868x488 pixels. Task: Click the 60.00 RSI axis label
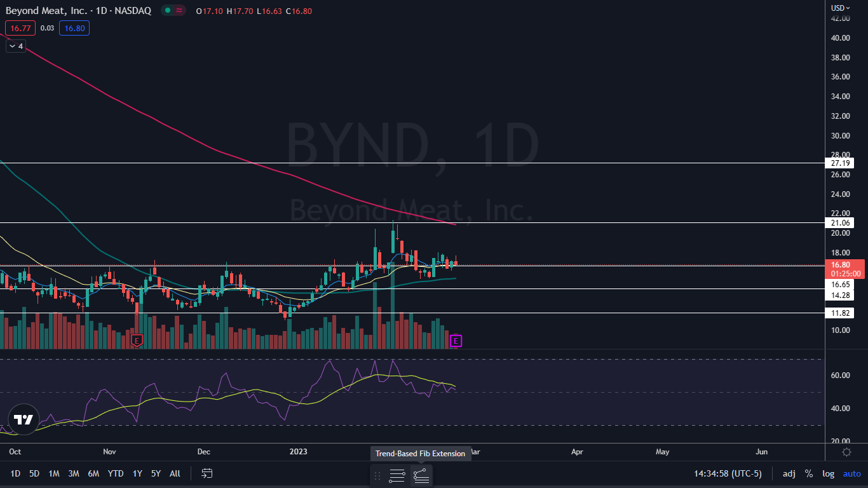click(x=840, y=376)
